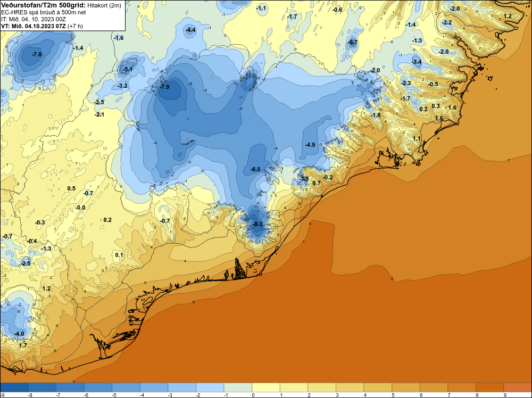Click the -6.3 temperature label
Screen dimensions: 532x398
[x=255, y=169]
